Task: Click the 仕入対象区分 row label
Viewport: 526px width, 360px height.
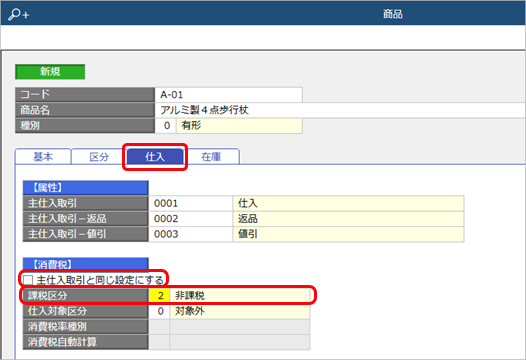Action: [x=86, y=311]
